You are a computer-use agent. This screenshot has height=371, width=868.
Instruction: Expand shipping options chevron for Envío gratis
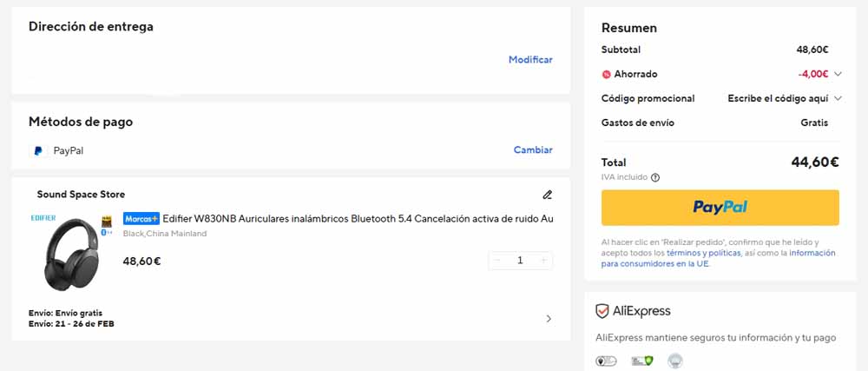(x=549, y=318)
